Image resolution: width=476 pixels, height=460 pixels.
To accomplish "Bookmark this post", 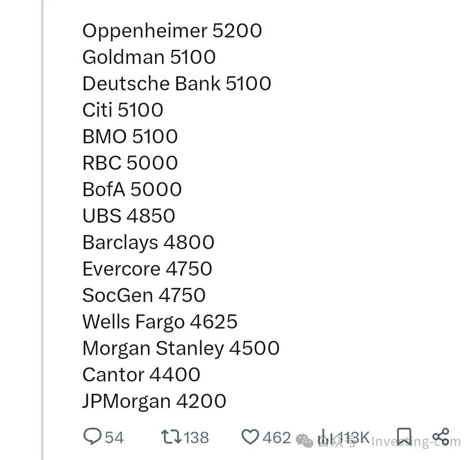I will [404, 437].
